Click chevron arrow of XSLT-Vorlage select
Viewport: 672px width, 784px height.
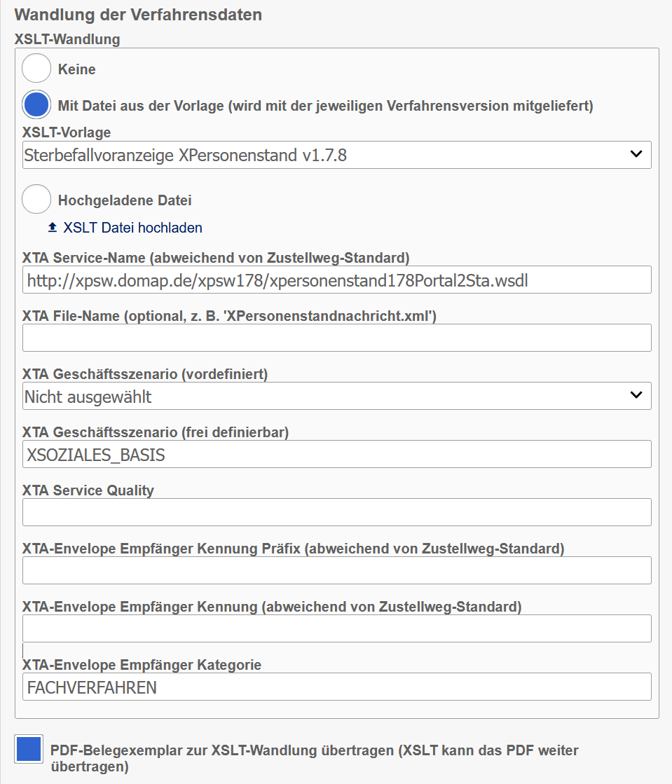click(636, 154)
